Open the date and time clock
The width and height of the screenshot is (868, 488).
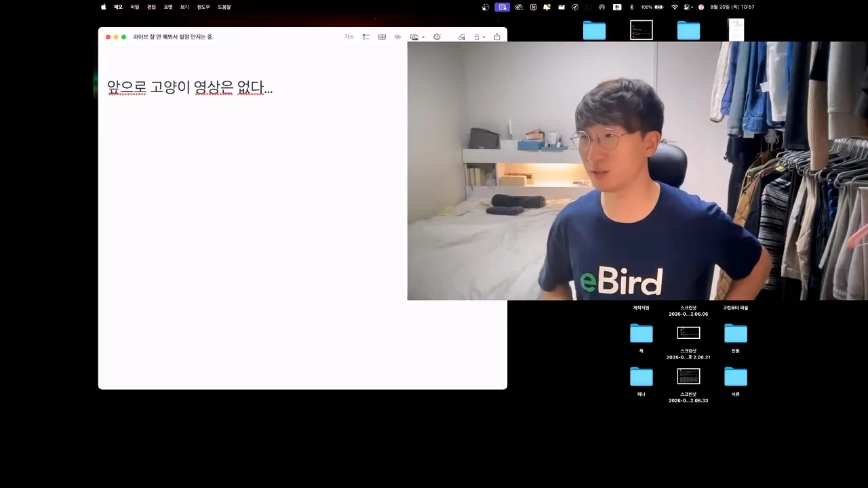(x=732, y=7)
